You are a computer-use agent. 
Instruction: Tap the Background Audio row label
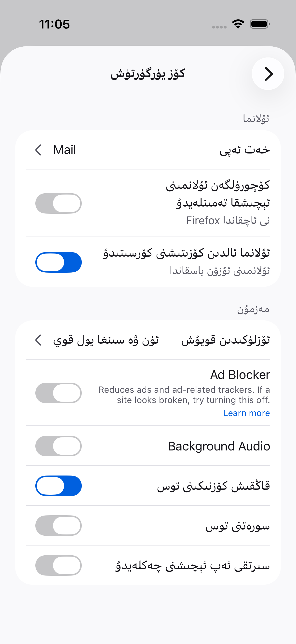point(219,446)
